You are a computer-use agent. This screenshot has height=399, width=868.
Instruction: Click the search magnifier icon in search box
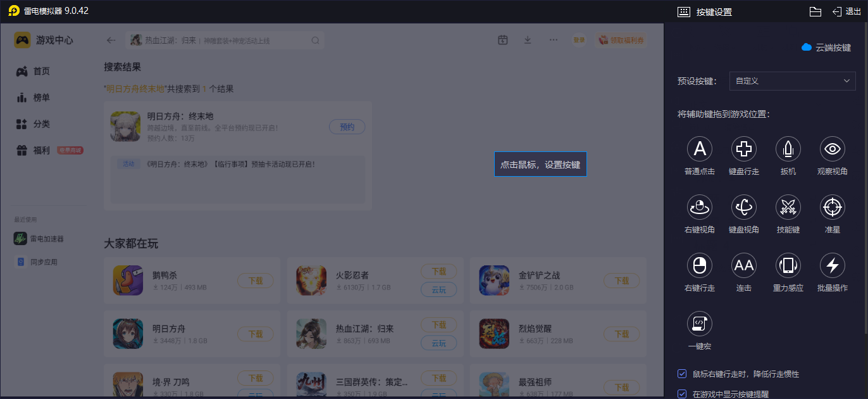tap(315, 41)
